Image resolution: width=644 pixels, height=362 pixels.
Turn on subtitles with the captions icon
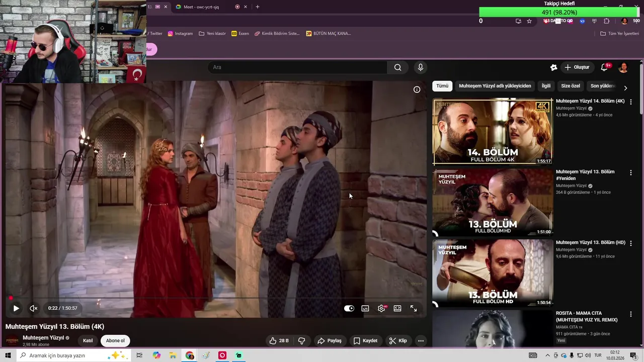[x=365, y=308]
